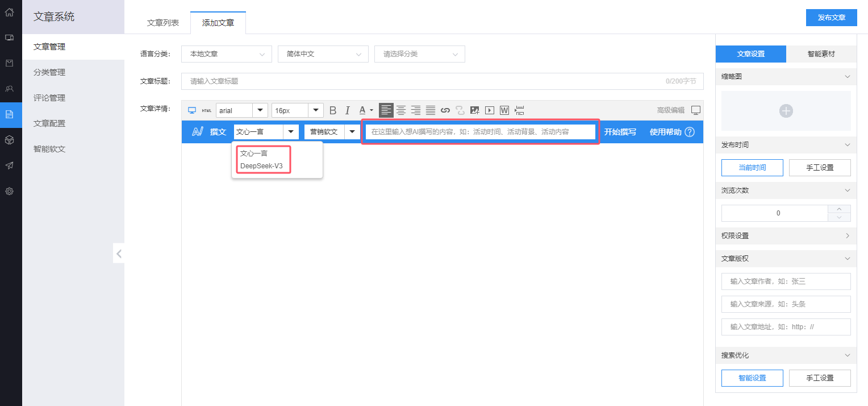The height and width of the screenshot is (406, 868).
Task: Switch to the 文章列表 tab
Action: pos(163,23)
